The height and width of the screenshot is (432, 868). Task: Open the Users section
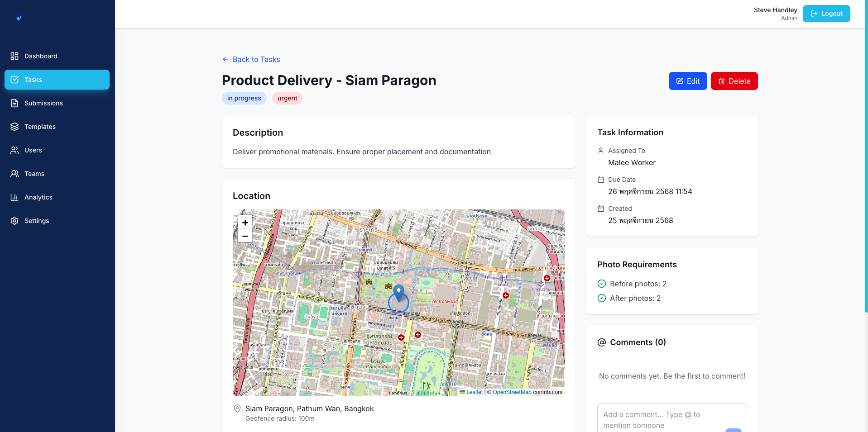(x=33, y=150)
